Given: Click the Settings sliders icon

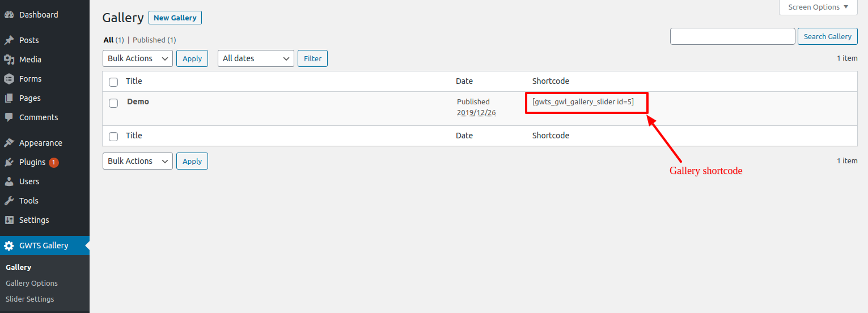Looking at the screenshot, I should coord(9,220).
